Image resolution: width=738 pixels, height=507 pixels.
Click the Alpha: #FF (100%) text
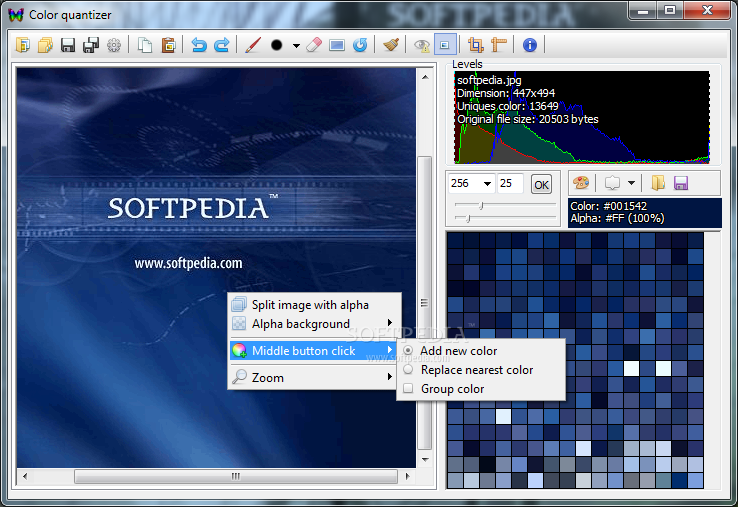(617, 218)
